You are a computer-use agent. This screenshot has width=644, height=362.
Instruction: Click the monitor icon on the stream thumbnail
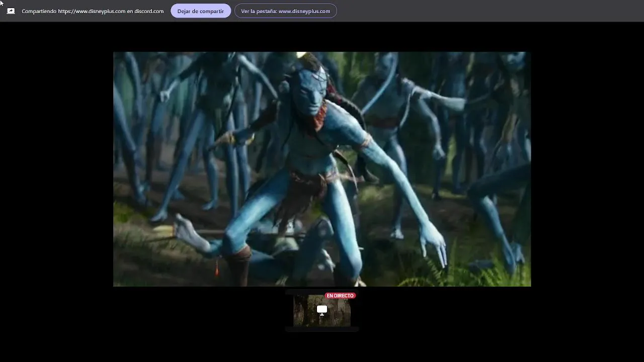(x=322, y=310)
